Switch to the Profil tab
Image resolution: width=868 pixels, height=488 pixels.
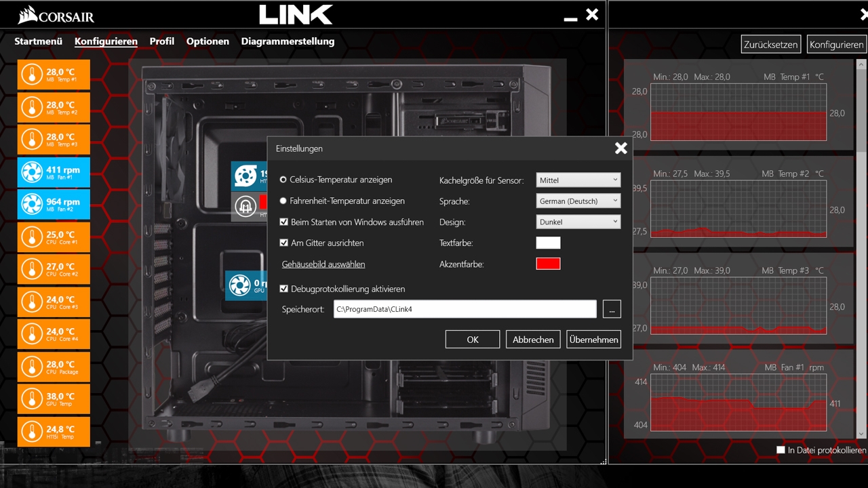[x=162, y=41]
